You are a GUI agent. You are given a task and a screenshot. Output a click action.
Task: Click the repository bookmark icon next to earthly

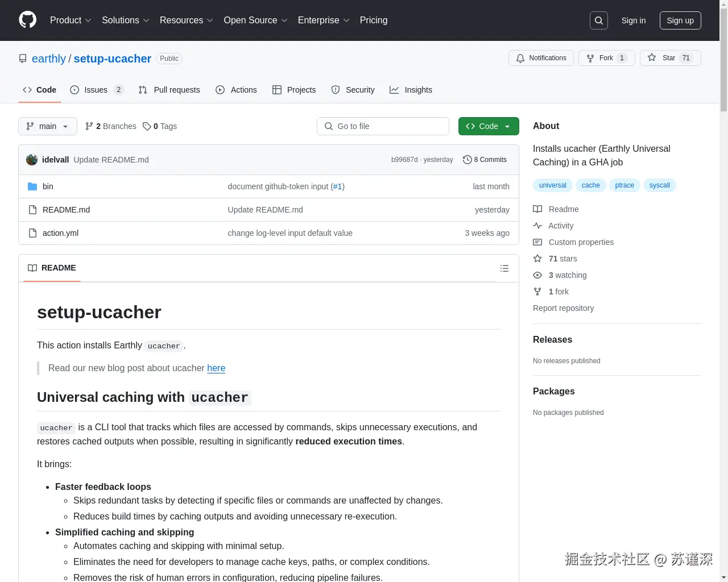(23, 58)
